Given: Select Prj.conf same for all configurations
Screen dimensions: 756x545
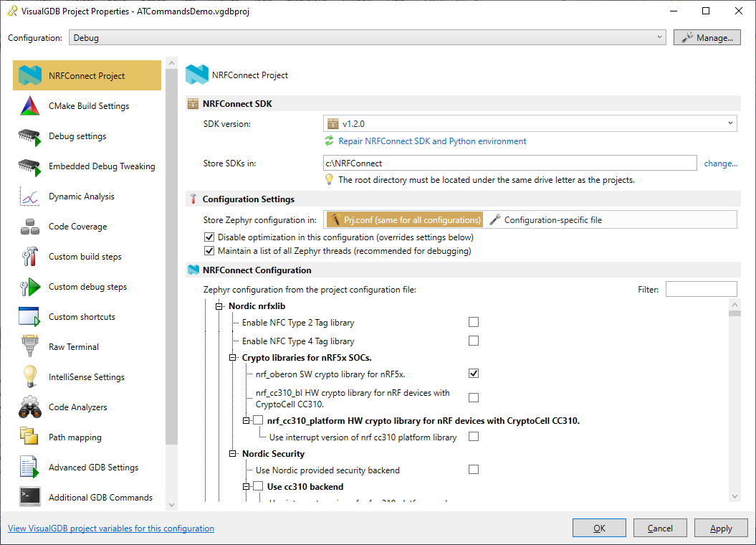Looking at the screenshot, I should click(405, 220).
